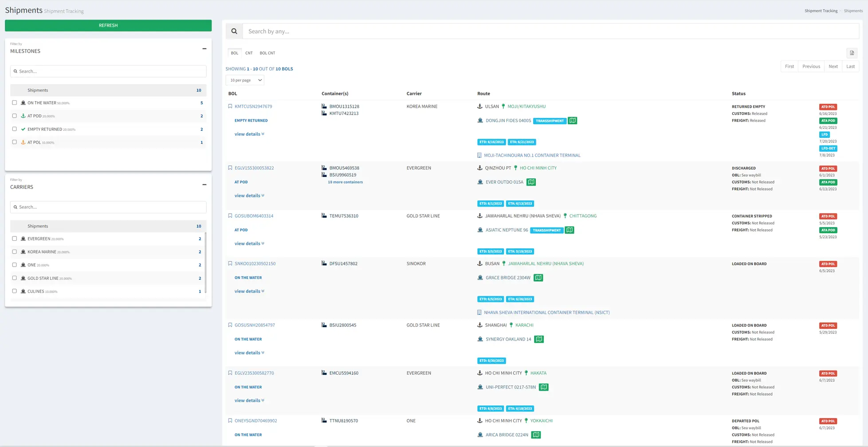Check the AT POD milestone filter
868x447 pixels.
(15, 116)
